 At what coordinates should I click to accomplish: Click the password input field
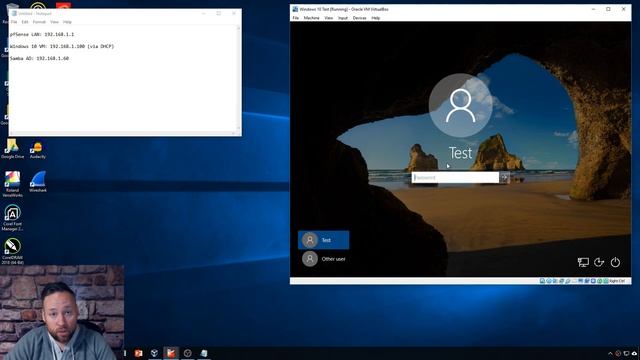click(455, 178)
